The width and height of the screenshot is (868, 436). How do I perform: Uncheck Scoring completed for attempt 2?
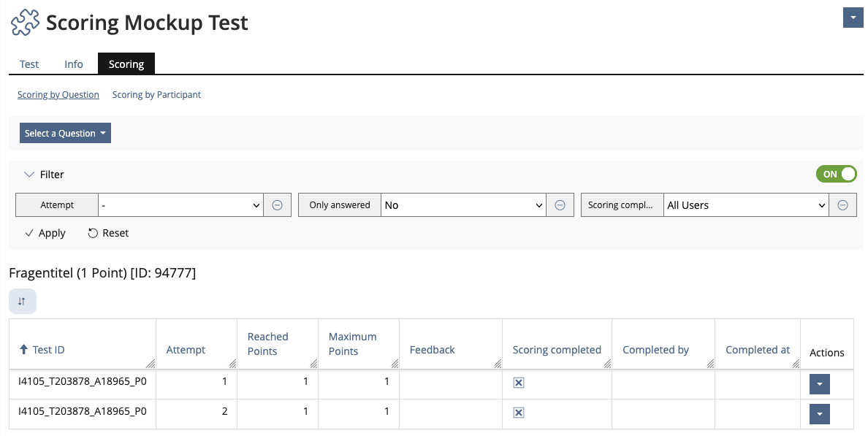tap(519, 412)
